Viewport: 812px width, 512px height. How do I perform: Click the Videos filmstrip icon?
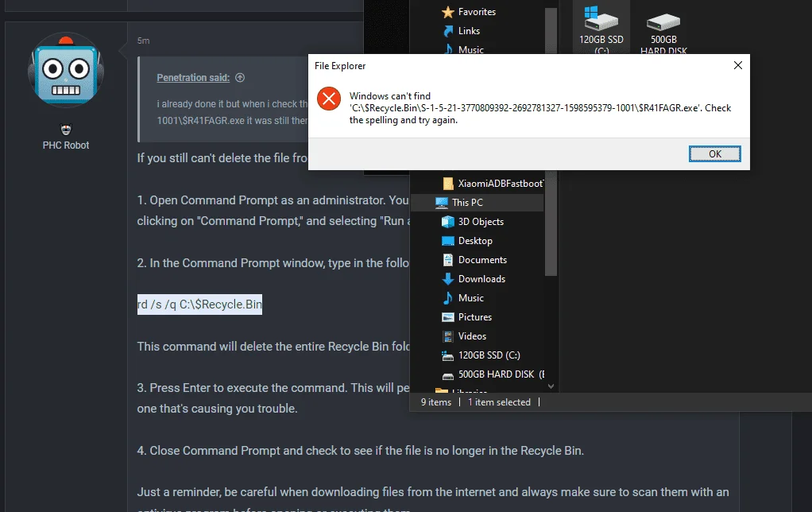point(448,336)
